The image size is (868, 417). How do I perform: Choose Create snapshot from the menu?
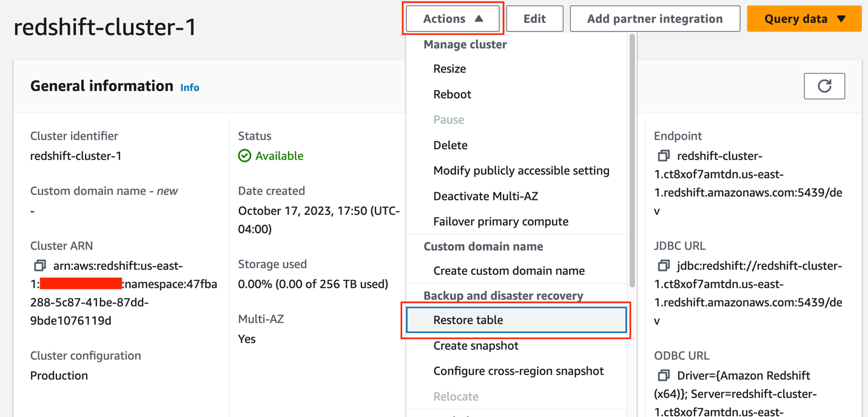point(476,345)
